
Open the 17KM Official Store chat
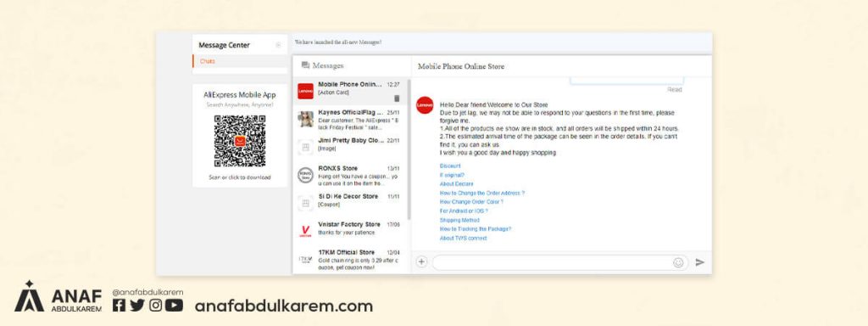pos(350,259)
